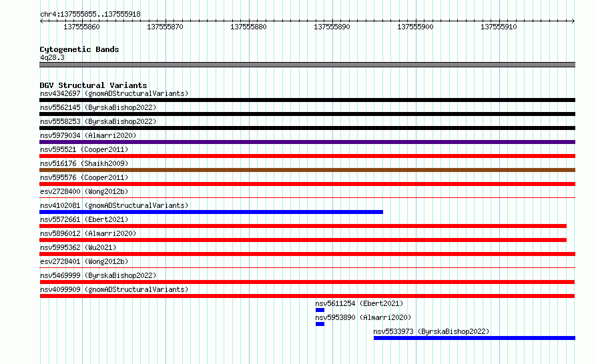The height and width of the screenshot is (364, 594).
Task: Open variant nsv5469999 (ByrskaBishop2022) label
Action: point(98,275)
